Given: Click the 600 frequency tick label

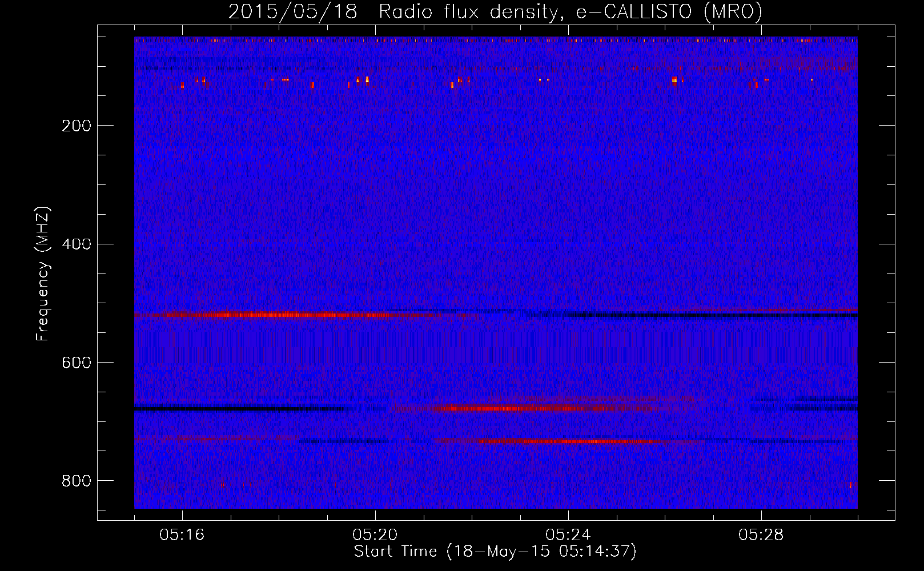Looking at the screenshot, I should coord(77,363).
